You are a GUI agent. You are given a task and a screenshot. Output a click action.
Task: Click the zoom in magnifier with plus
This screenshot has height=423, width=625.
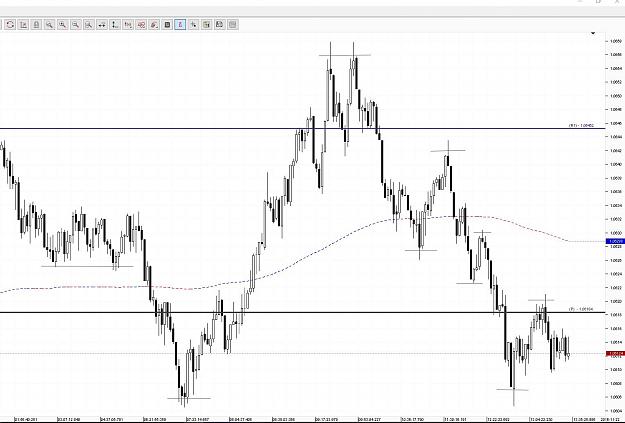pos(63,25)
